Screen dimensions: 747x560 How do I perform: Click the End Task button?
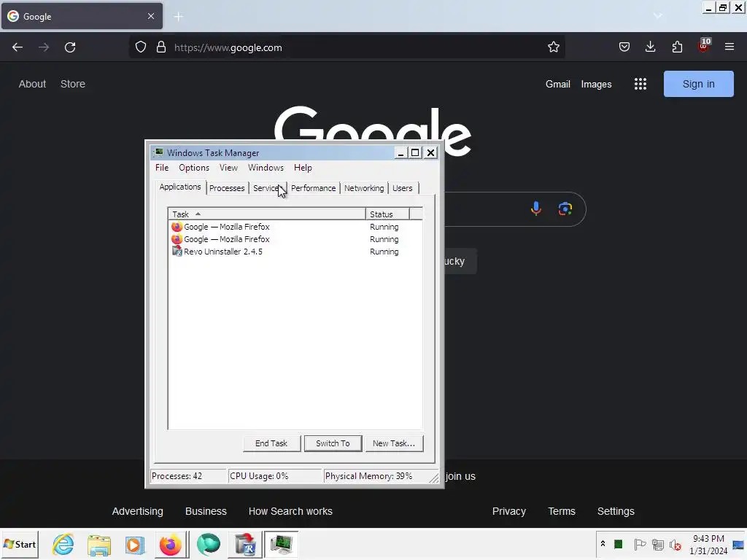271,443
